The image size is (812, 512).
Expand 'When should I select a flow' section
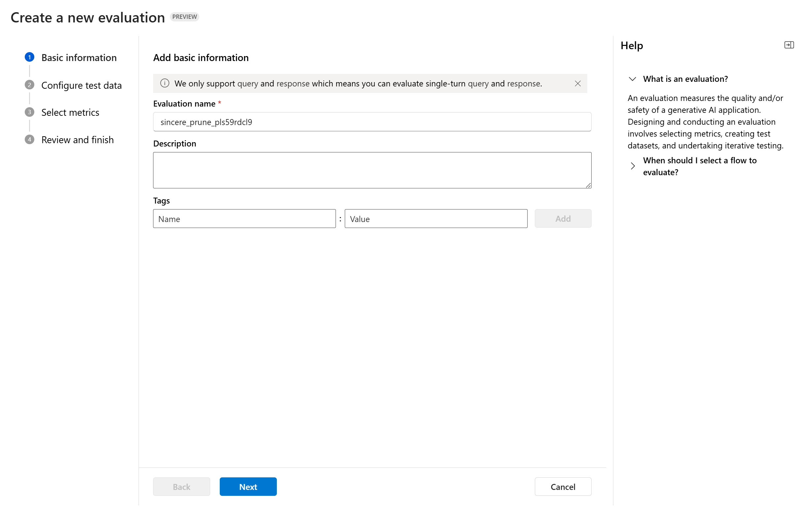[x=632, y=166]
